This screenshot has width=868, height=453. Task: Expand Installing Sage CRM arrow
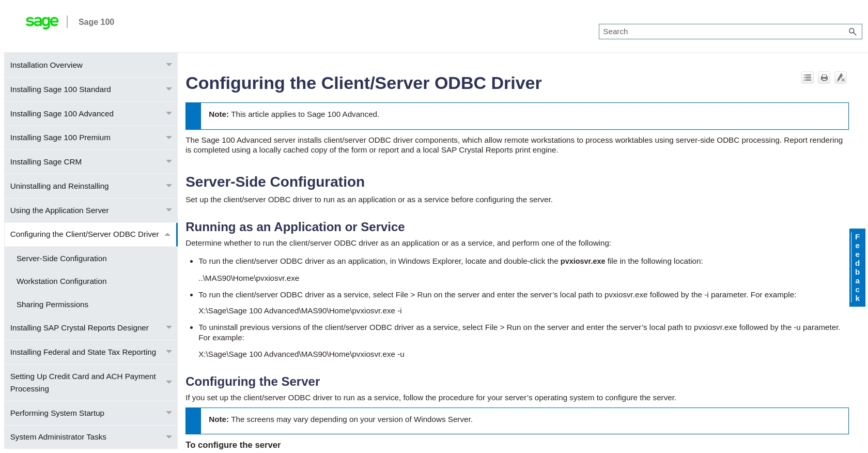point(169,162)
